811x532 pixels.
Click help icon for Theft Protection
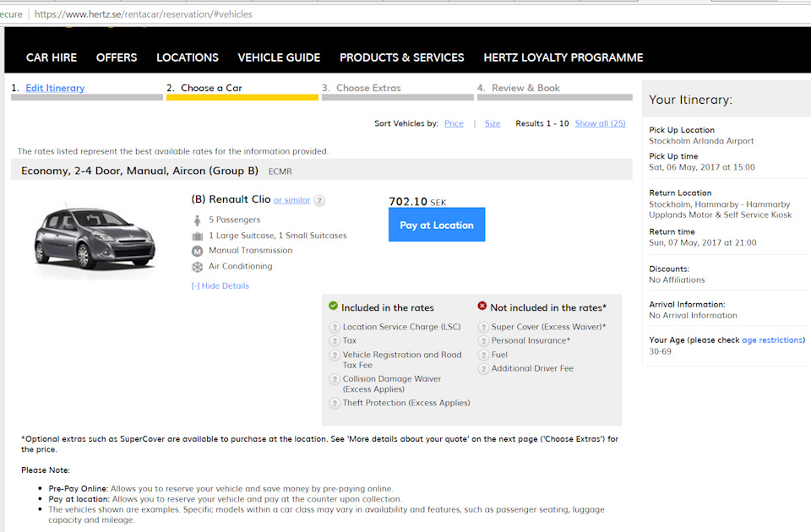335,403
